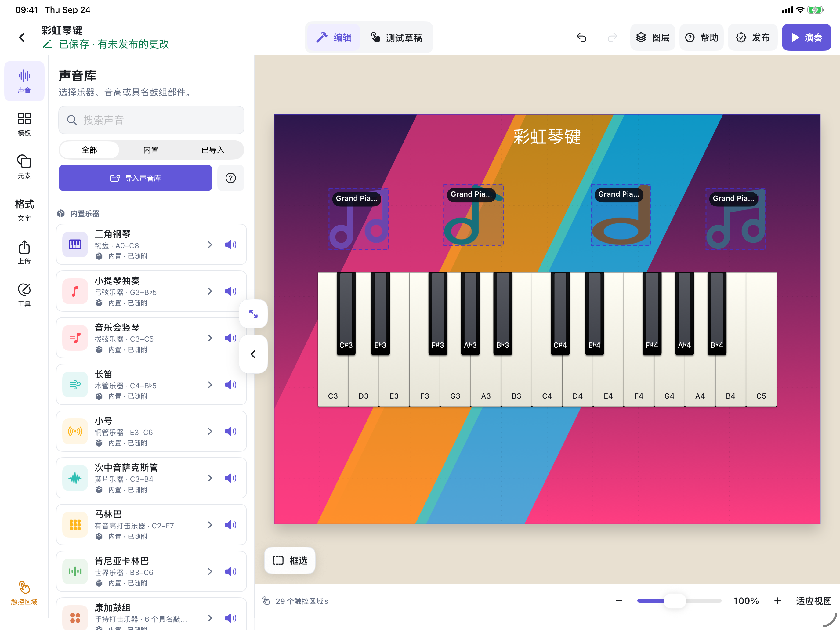Click the 发布 publish button

click(753, 37)
